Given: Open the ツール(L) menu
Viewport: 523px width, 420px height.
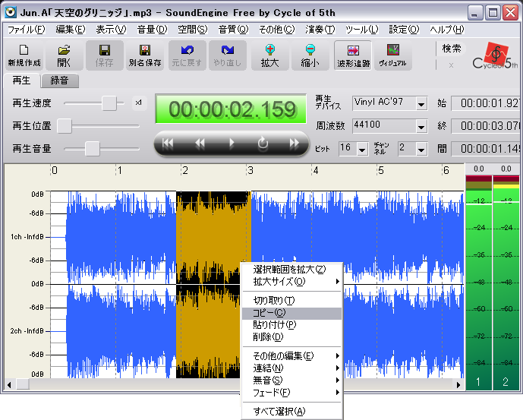Looking at the screenshot, I should coord(361,30).
